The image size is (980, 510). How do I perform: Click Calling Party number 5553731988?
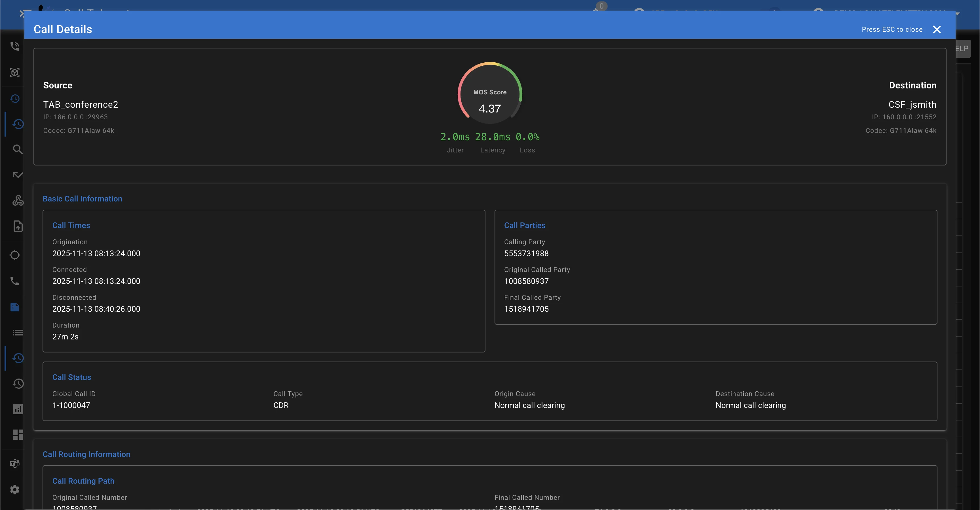tap(527, 254)
